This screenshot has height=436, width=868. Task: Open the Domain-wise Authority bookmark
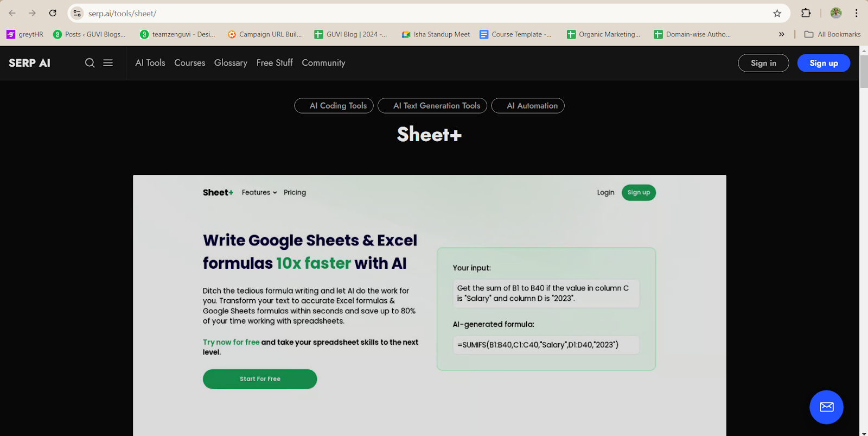point(692,34)
